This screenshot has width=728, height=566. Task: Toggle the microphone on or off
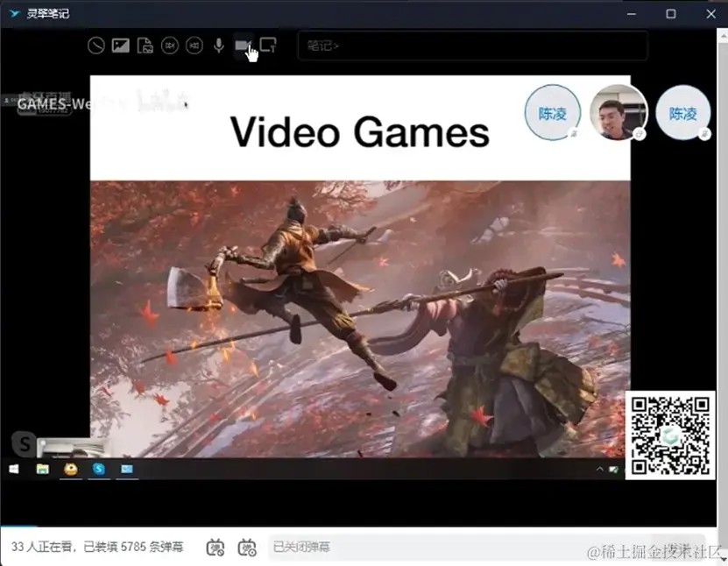(218, 46)
